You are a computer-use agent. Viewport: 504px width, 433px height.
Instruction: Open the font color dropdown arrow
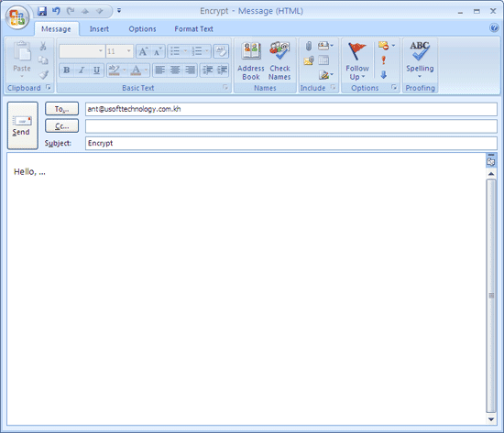click(x=146, y=70)
